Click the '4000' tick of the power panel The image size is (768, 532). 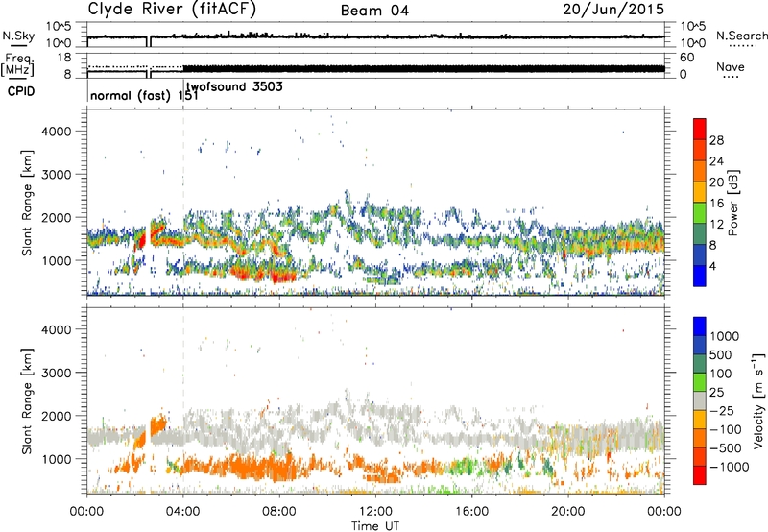57,132
